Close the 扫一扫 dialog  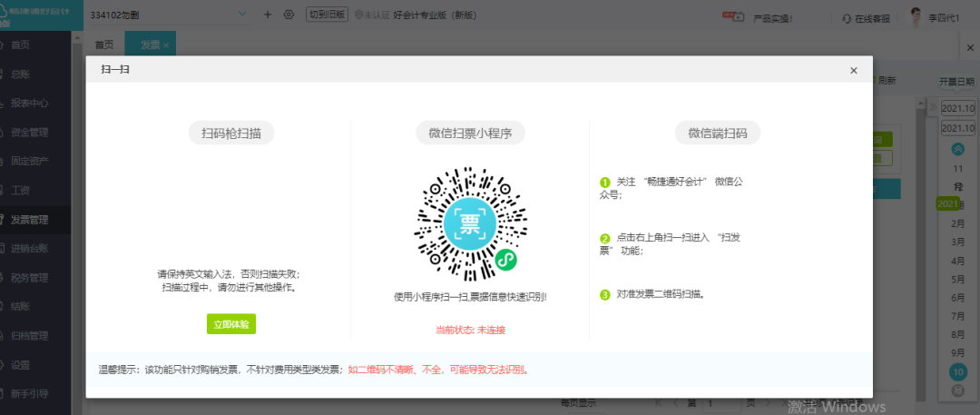tap(853, 71)
